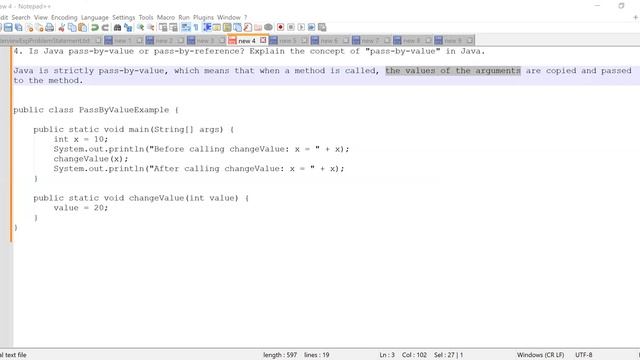Minimize the Notepad++ window

(x=598, y=6)
